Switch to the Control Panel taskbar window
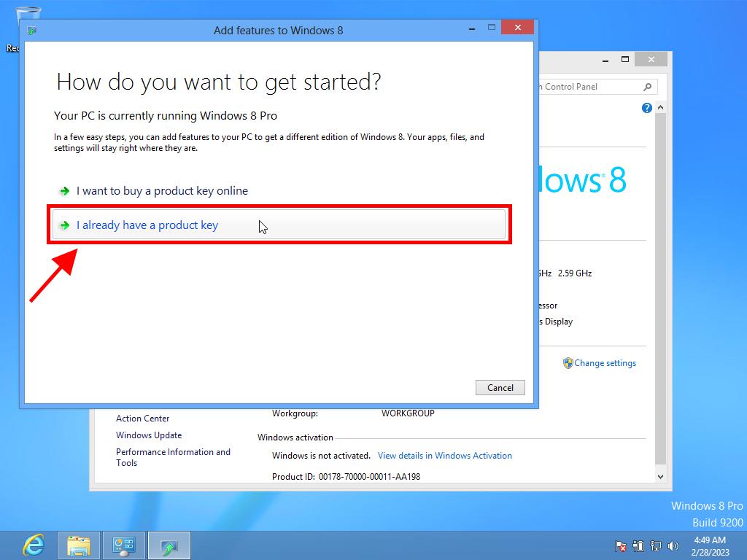 124,545
